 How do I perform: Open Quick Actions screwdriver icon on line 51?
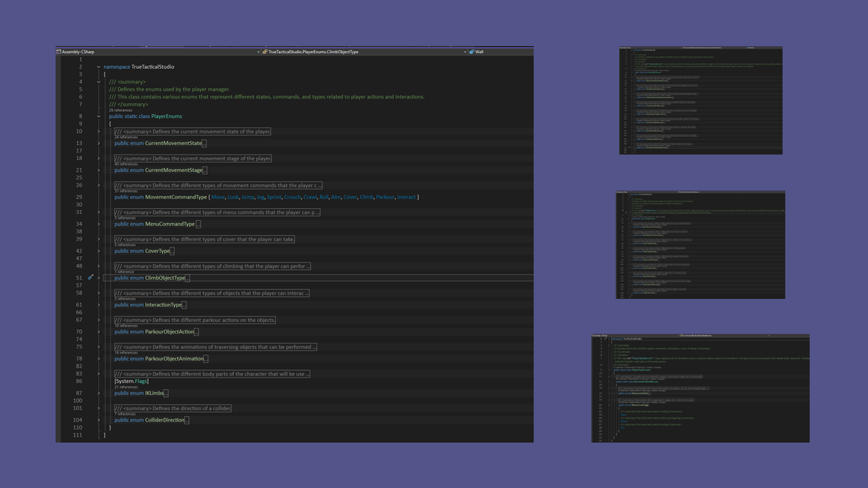click(x=90, y=277)
